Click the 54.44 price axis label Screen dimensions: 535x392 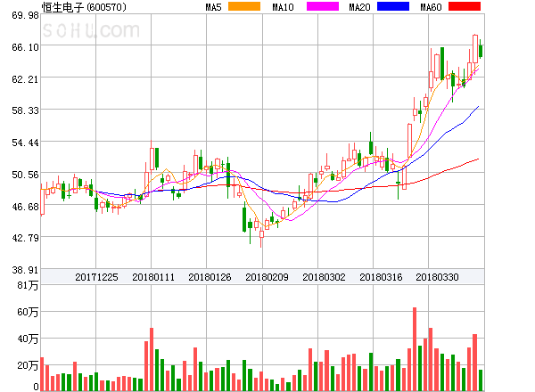tap(25, 143)
